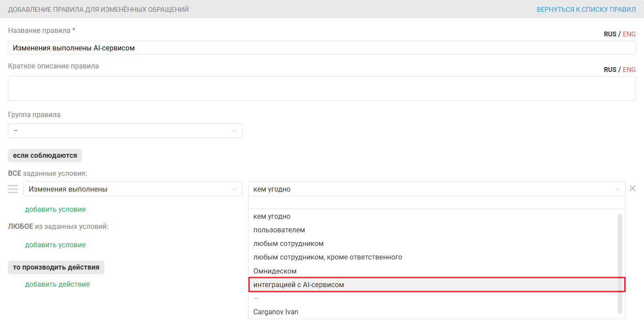Open the Группа правила dropdown
Screen dimensions: 644x327
point(125,131)
